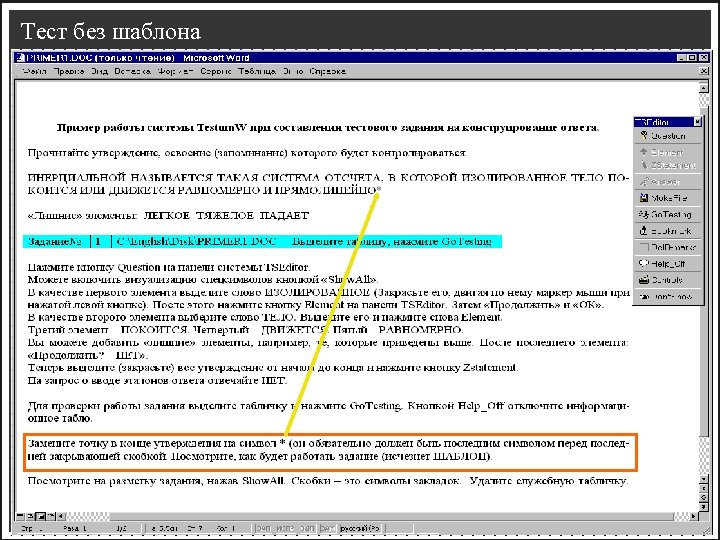Click the Word document icon in title bar
The image size is (720, 540).
pos(20,58)
